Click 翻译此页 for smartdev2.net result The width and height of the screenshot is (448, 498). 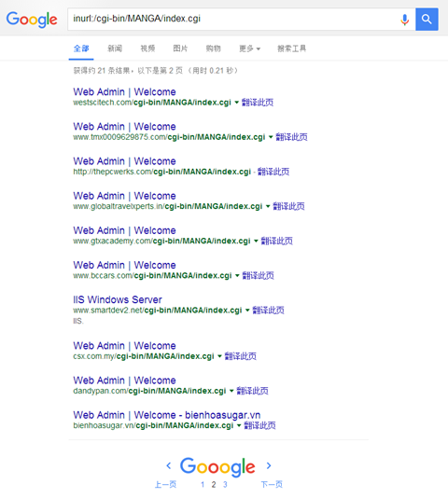click(269, 310)
